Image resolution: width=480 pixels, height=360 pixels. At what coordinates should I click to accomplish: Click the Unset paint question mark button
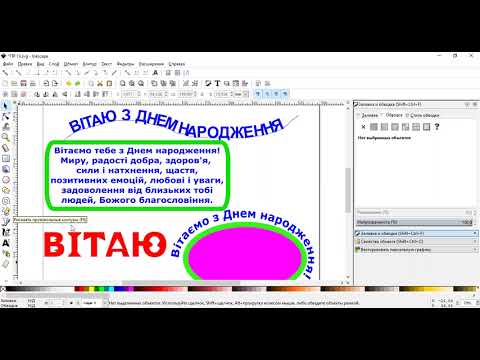point(437,127)
